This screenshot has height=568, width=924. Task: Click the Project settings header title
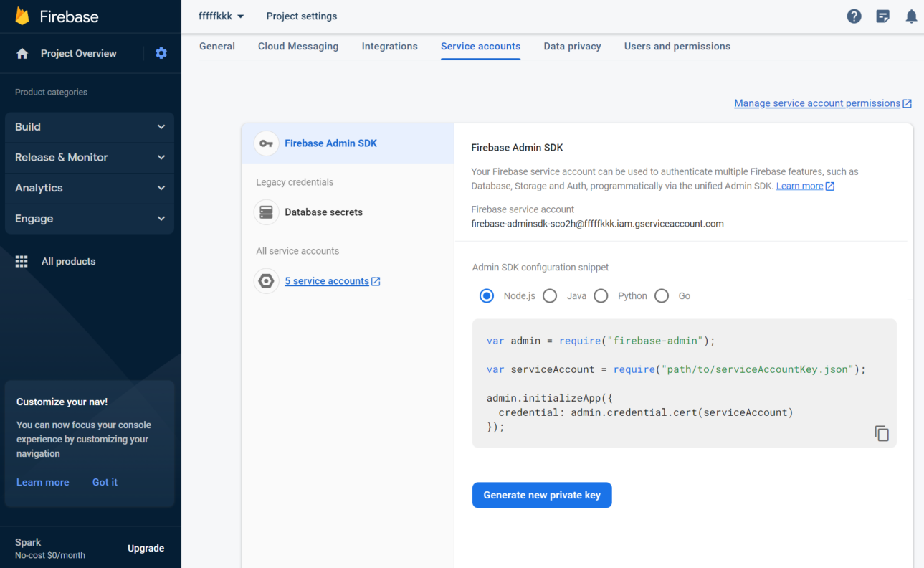click(x=302, y=16)
